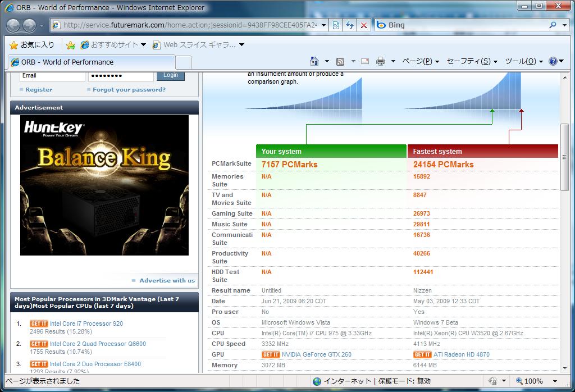Click the Gaming Suite value 26973
The height and width of the screenshot is (392, 575).
[x=421, y=213]
